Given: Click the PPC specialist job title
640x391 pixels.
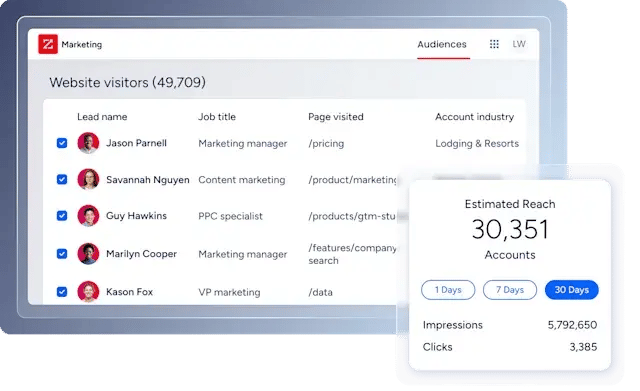Looking at the screenshot, I should [230, 216].
